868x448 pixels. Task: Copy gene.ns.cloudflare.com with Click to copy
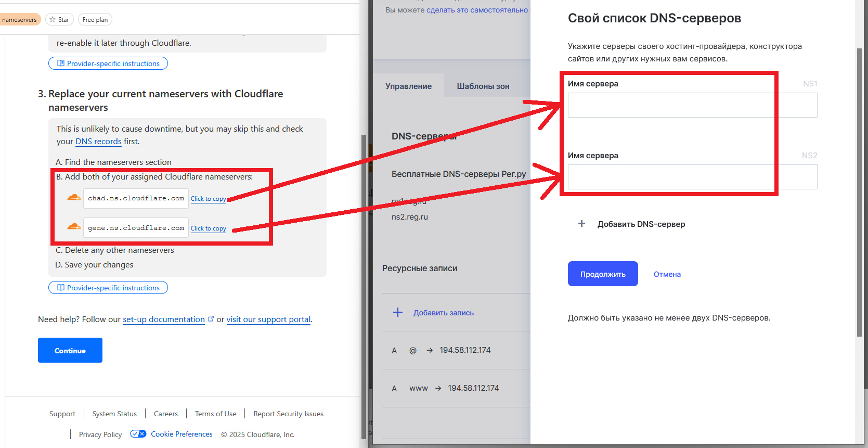(x=208, y=228)
